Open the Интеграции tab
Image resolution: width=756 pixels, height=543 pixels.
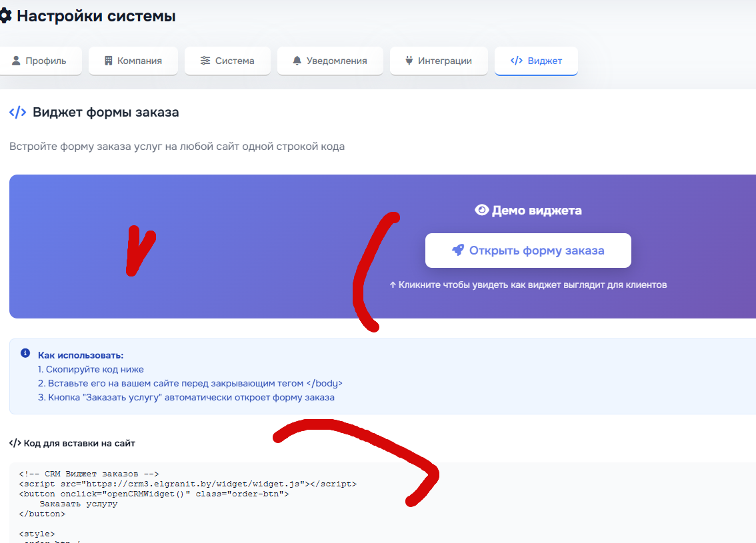point(439,61)
